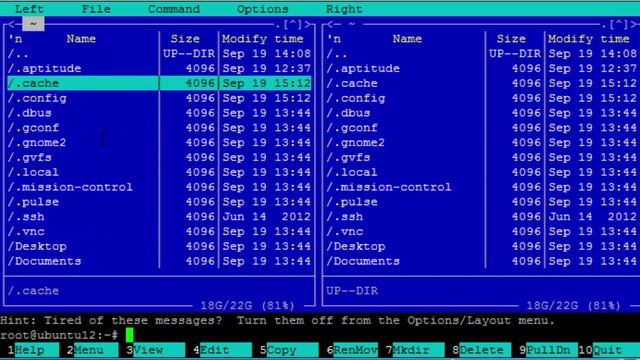The height and width of the screenshot is (360, 640).
Task: Click the 9 PullDn function key
Action: [x=548, y=350]
